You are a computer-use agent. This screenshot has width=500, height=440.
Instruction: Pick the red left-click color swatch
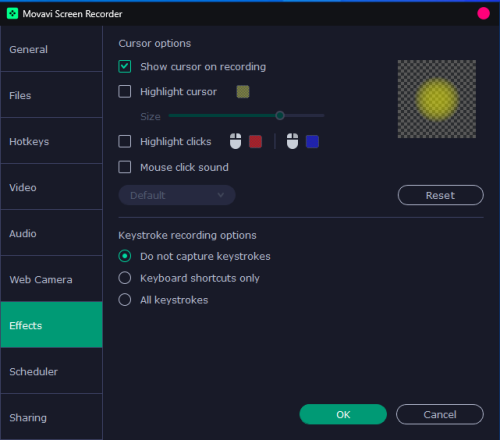pyautogui.click(x=255, y=141)
